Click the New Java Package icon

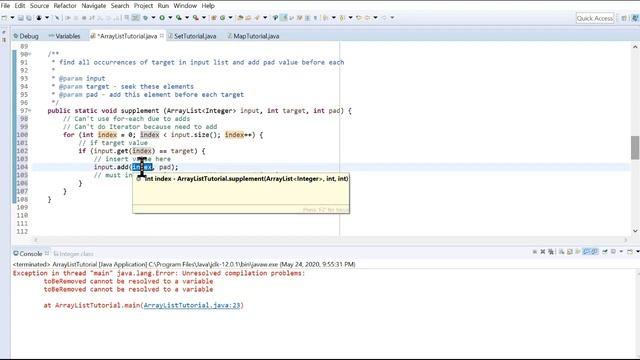(x=213, y=18)
